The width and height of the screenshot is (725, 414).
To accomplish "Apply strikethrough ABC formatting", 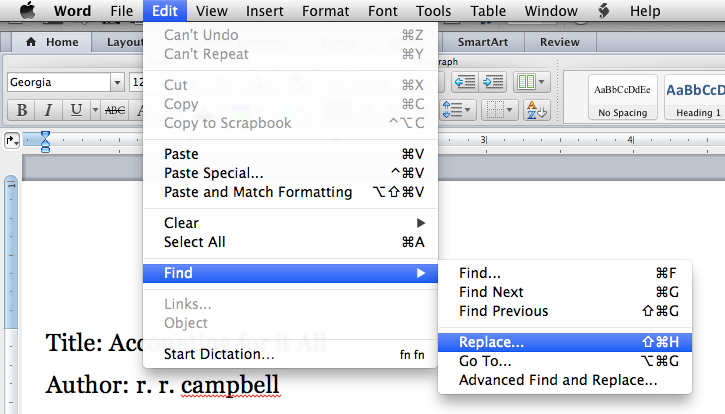I will pyautogui.click(x=115, y=110).
